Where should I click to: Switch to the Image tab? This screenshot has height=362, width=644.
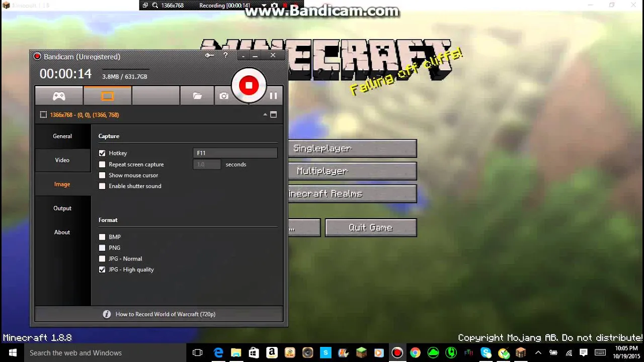point(63,185)
